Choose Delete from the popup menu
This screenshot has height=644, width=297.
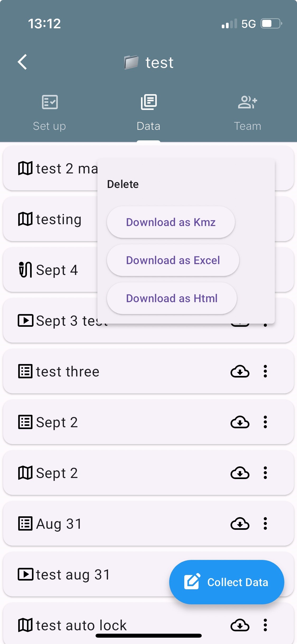pos(123,184)
